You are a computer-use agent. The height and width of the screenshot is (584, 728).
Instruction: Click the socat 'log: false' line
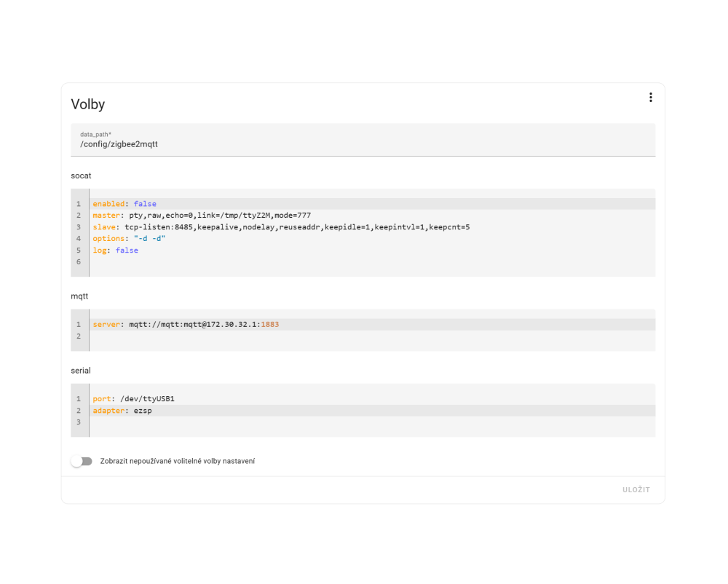click(115, 250)
